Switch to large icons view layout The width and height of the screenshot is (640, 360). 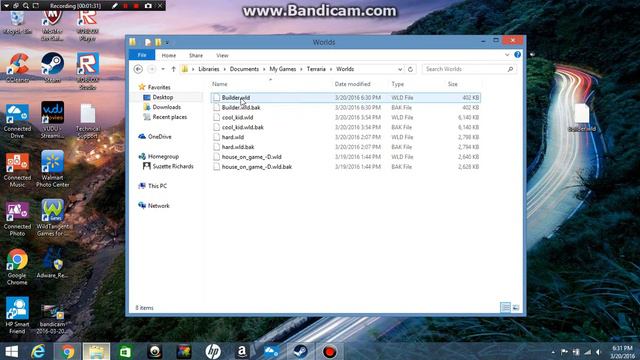(516, 307)
